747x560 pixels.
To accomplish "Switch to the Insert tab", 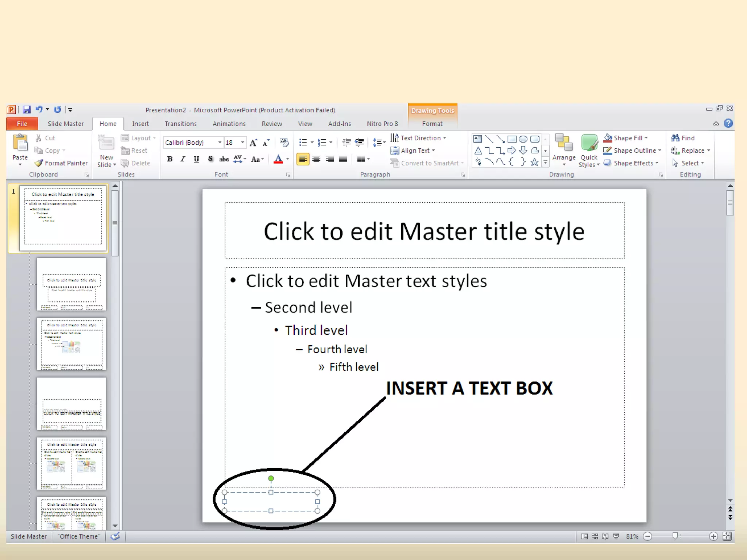I will pos(140,124).
